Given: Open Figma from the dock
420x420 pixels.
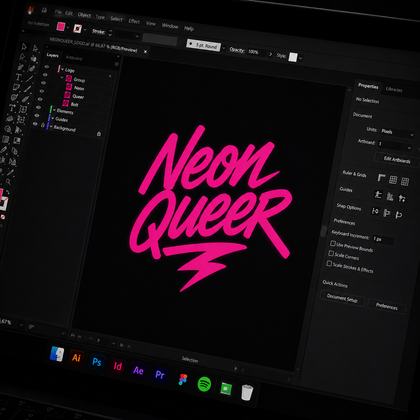Looking at the screenshot, I should (183, 379).
